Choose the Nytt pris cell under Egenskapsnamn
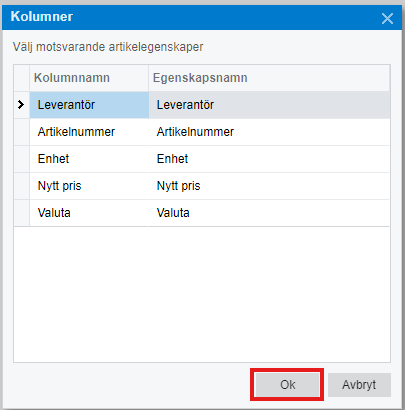 [269, 186]
